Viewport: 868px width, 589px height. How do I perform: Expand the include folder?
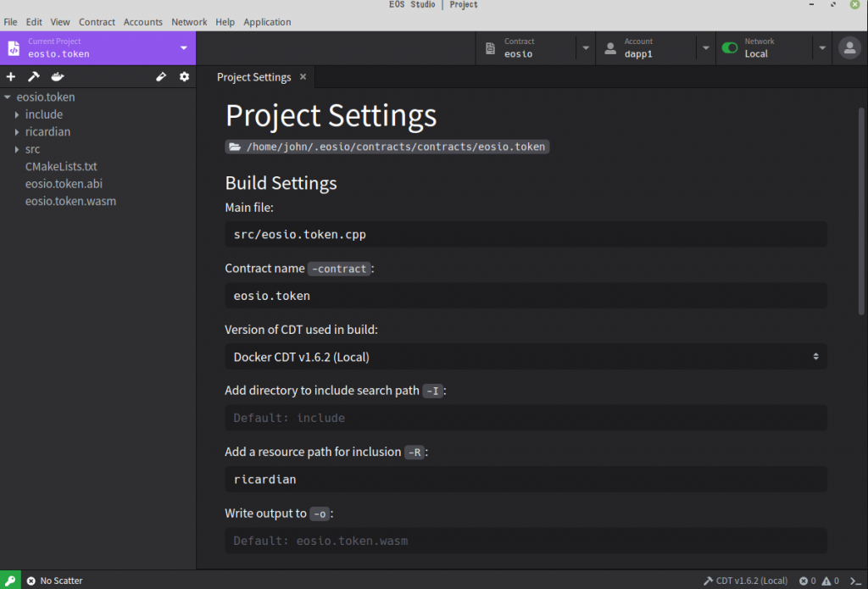coord(17,114)
